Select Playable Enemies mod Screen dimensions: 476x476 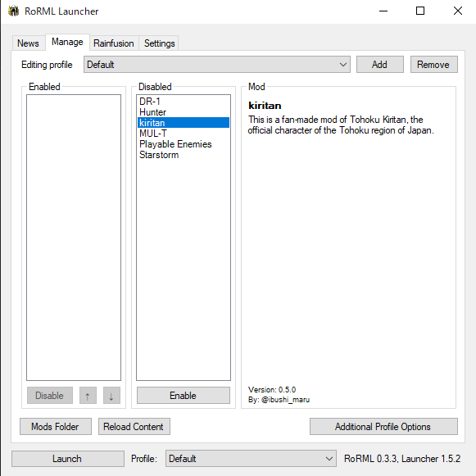click(x=184, y=144)
